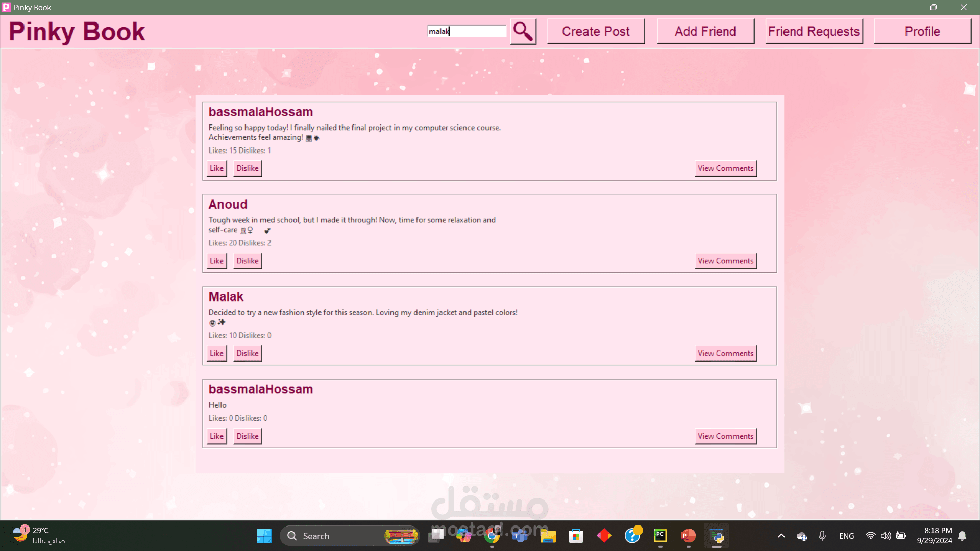View comments on the computer science post
This screenshot has height=551, width=980.
[x=725, y=168]
